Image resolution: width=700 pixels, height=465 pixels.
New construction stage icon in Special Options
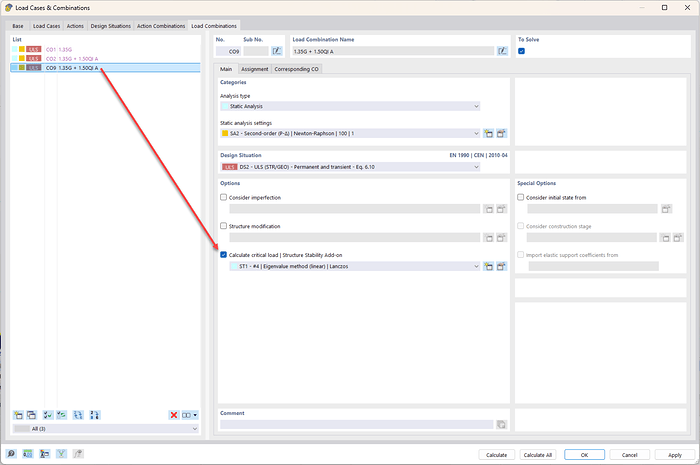tap(666, 238)
